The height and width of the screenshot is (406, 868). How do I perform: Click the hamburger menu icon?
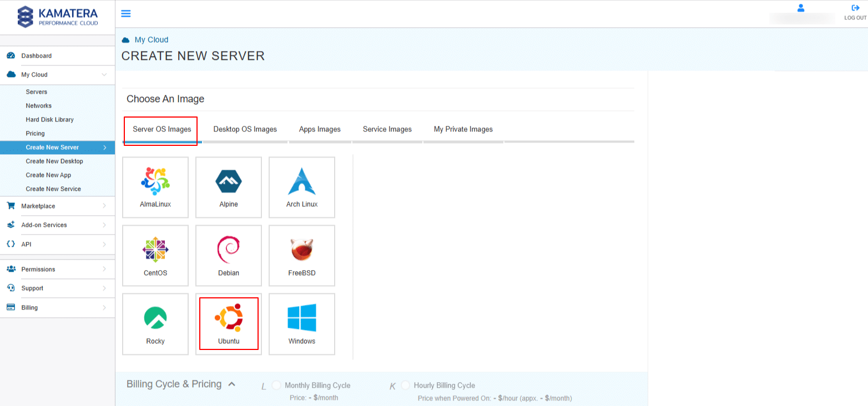126,14
